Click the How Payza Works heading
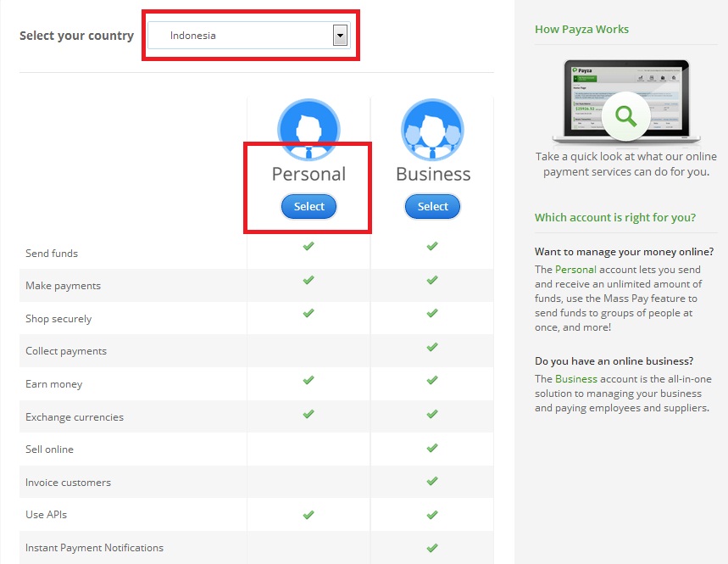This screenshot has height=564, width=728. pyautogui.click(x=581, y=30)
